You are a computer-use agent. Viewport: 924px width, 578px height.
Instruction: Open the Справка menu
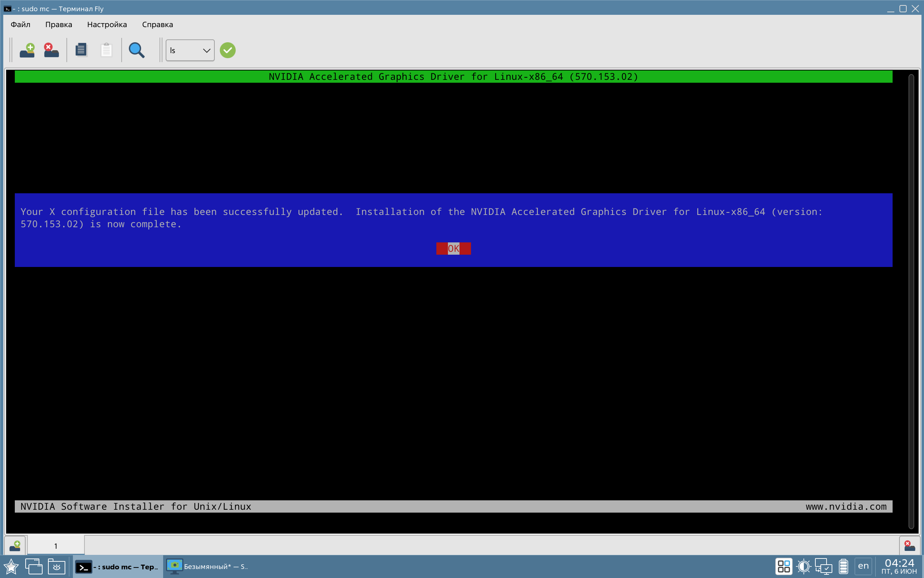(157, 25)
